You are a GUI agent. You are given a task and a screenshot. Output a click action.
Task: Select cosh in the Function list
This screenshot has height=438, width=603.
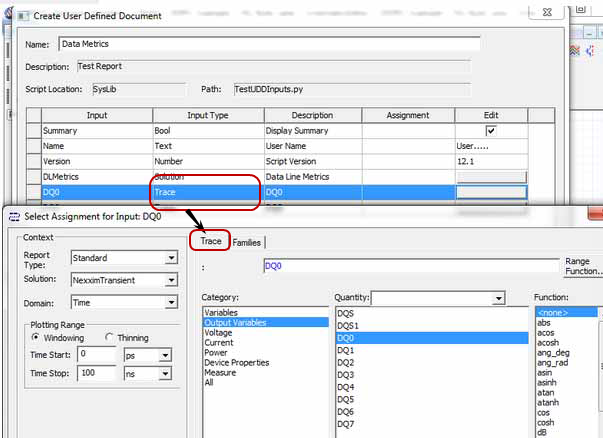(546, 423)
